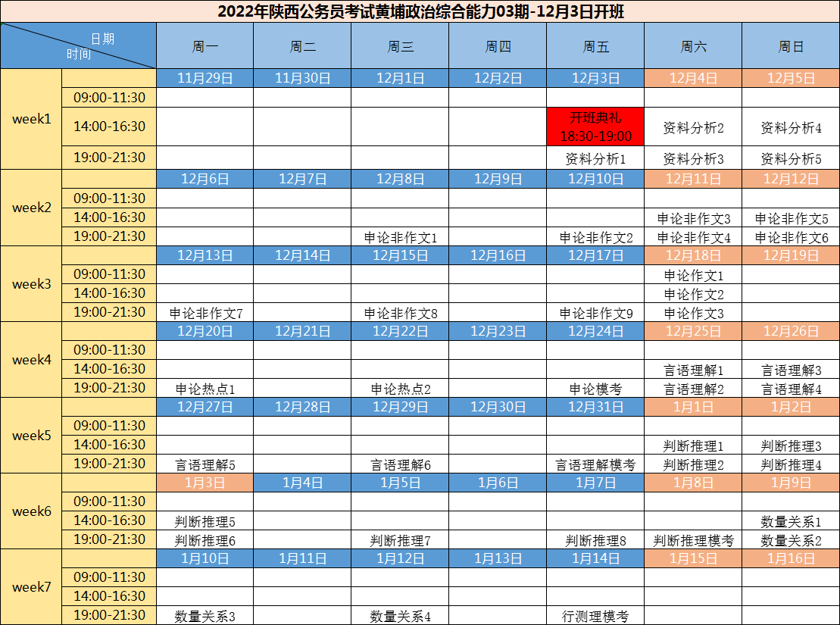Image resolution: width=840 pixels, height=625 pixels.
Task: Select the 资料分析1 cell
Action: point(595,159)
